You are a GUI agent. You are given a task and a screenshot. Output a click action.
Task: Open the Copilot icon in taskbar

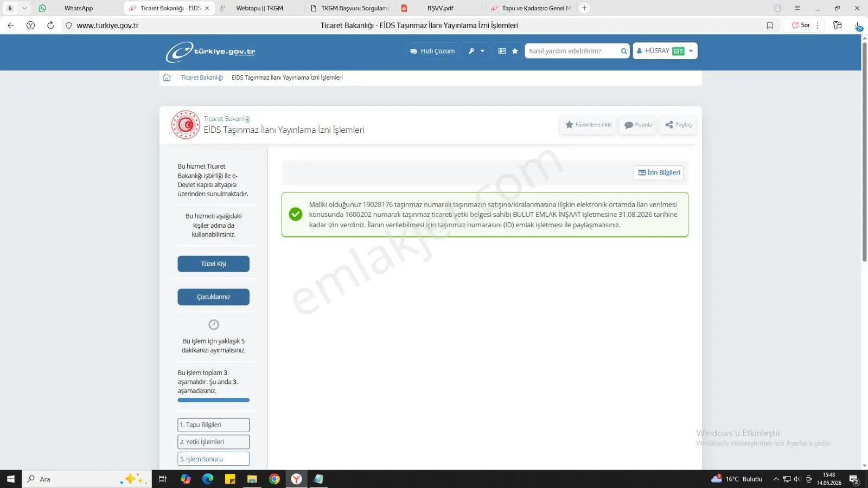point(186,479)
